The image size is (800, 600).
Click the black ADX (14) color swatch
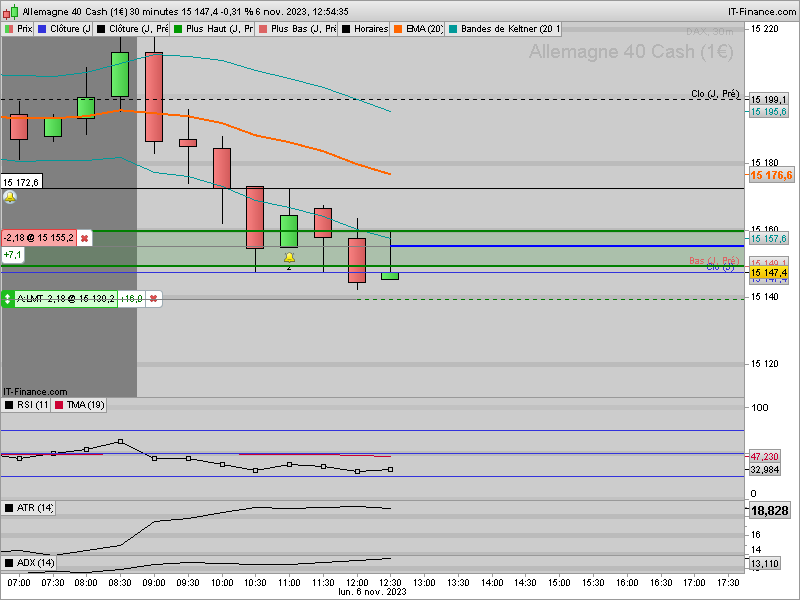(9, 563)
